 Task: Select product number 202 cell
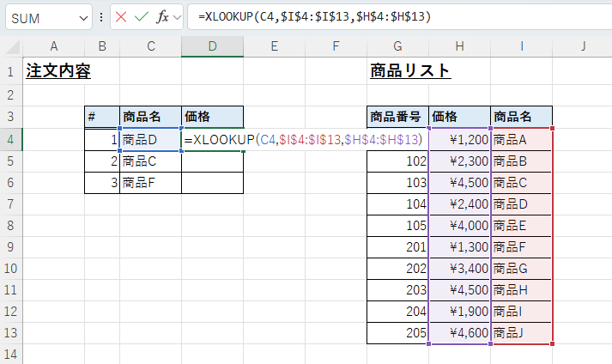pos(397,268)
